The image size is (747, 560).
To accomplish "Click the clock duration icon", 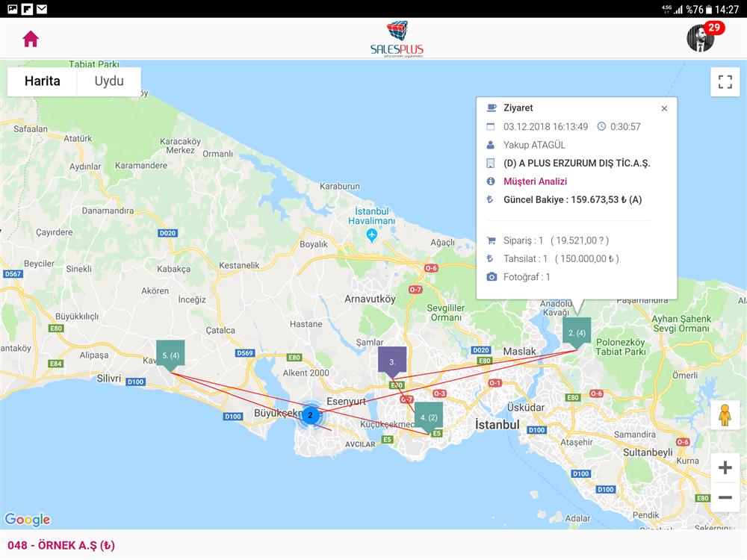I will click(x=601, y=127).
